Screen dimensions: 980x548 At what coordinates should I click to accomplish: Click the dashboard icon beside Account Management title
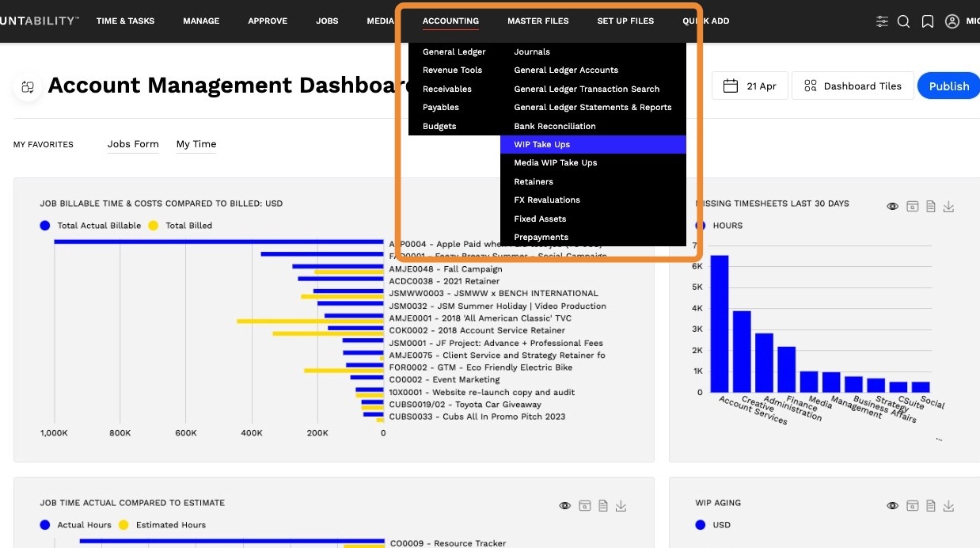coord(28,86)
